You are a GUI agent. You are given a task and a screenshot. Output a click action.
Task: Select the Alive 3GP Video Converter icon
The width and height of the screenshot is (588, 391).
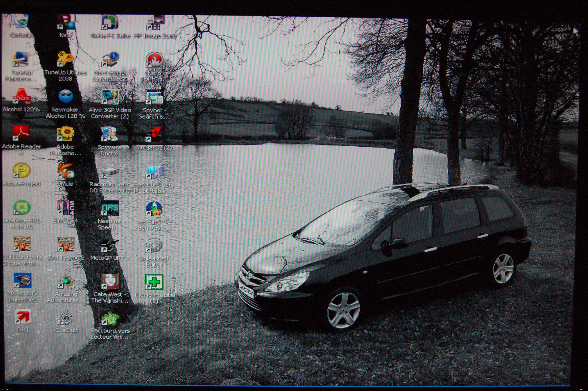click(110, 97)
